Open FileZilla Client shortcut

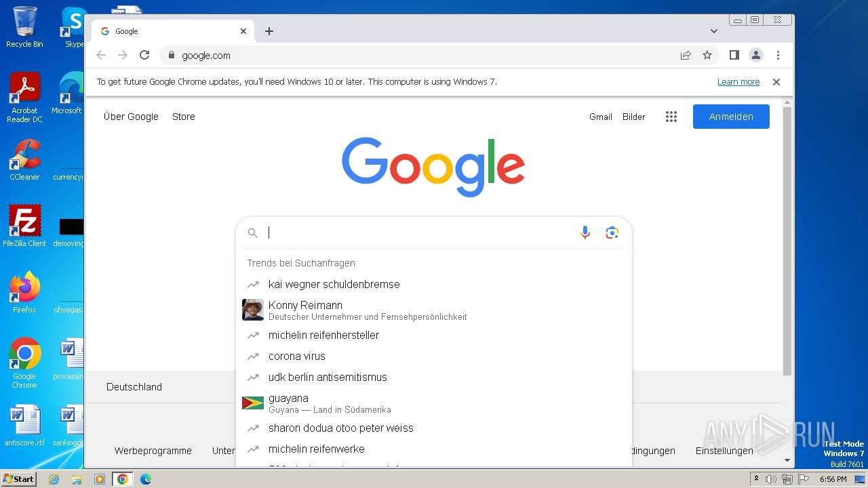point(24,226)
